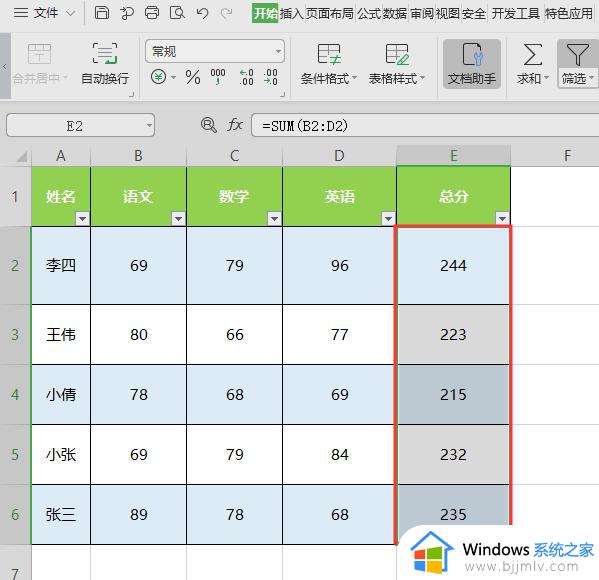Click the 文档助手 document assistant
The image size is (599, 580).
click(472, 64)
